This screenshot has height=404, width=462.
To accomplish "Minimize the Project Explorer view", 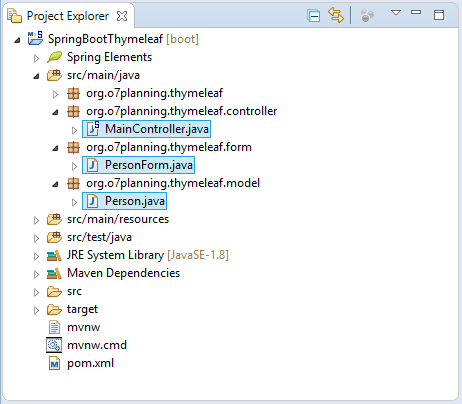I will pyautogui.click(x=416, y=12).
